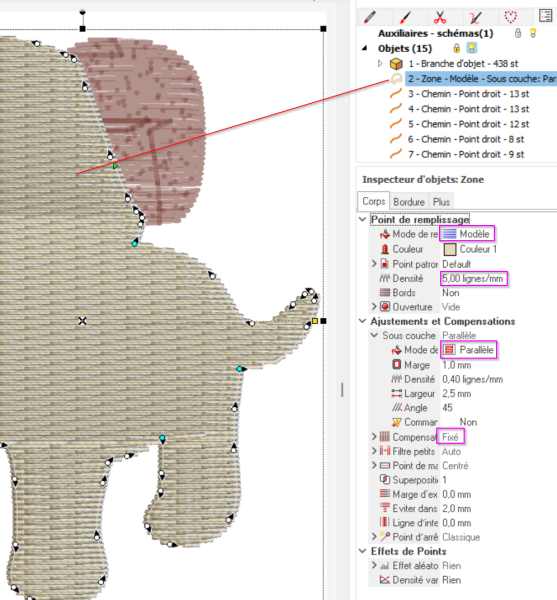Open the Fixé compensation dropdown
The height and width of the screenshot is (600, 557).
pos(451,437)
